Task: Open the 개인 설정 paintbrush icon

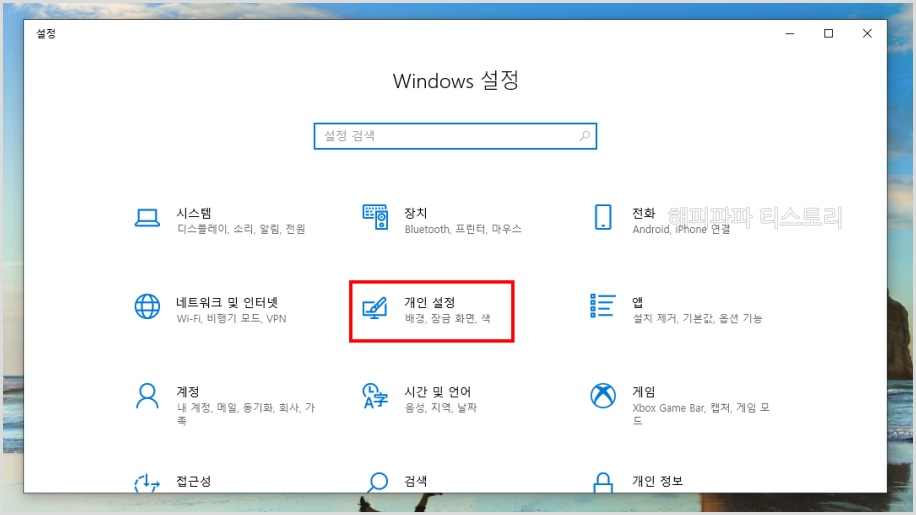Action: pos(375,308)
